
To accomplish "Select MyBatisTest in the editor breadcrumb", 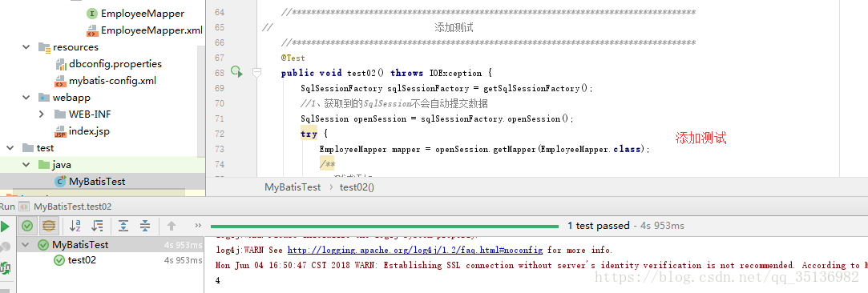I will click(x=293, y=187).
